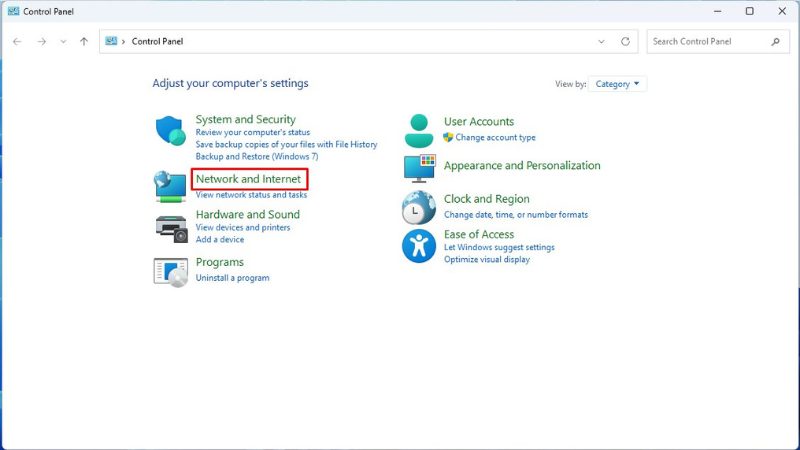Click Let Windows suggest settings
This screenshot has height=450, width=800.
499,247
